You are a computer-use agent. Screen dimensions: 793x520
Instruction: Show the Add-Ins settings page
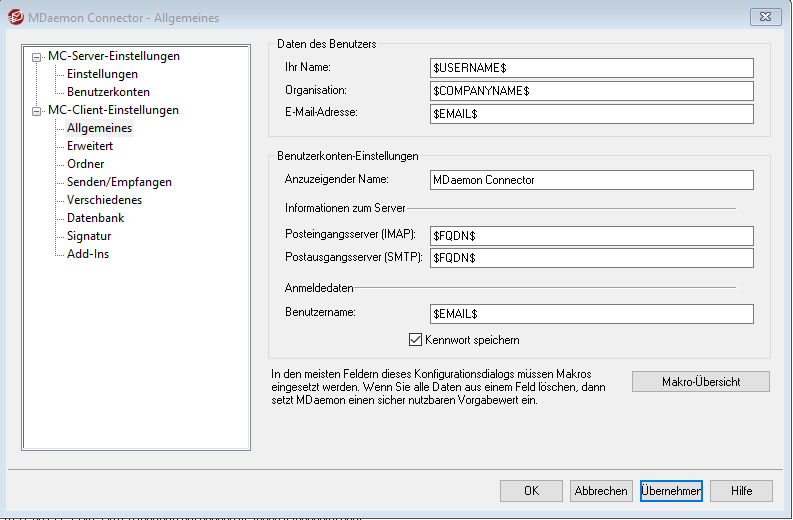point(88,254)
